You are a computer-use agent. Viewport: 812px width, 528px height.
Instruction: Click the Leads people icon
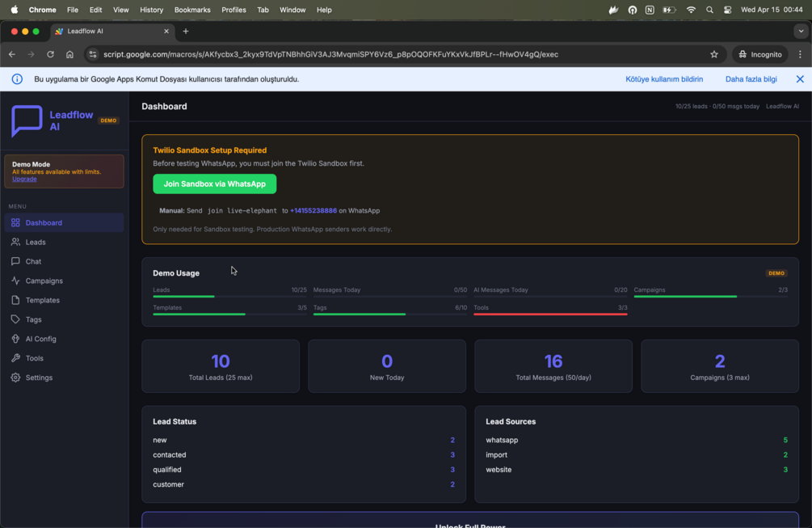15,242
